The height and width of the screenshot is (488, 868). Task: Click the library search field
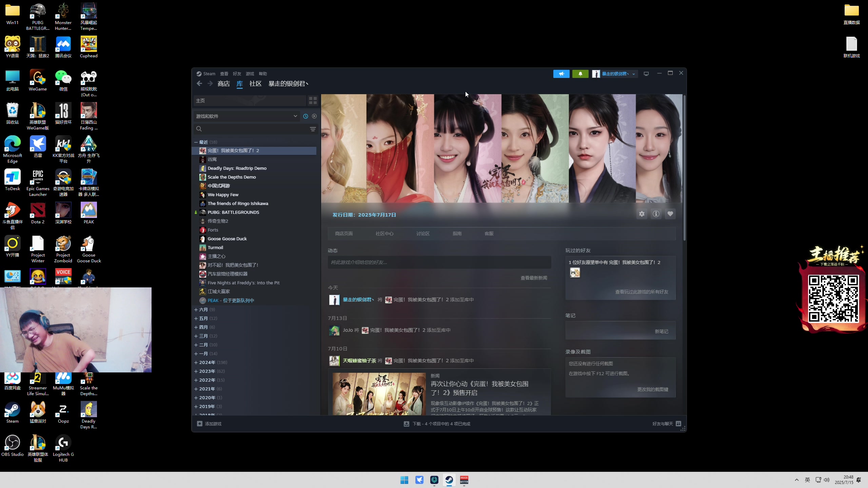256,129
